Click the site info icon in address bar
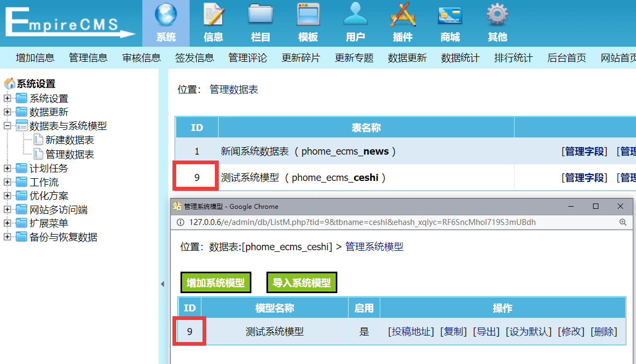This screenshot has height=364, width=636. click(180, 222)
